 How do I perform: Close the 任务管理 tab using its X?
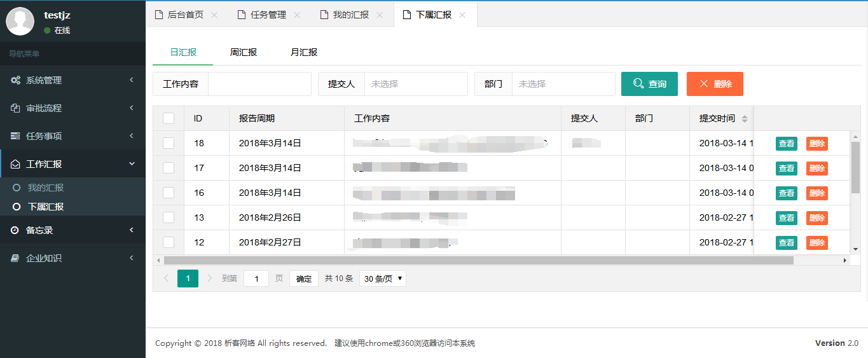pyautogui.click(x=297, y=15)
